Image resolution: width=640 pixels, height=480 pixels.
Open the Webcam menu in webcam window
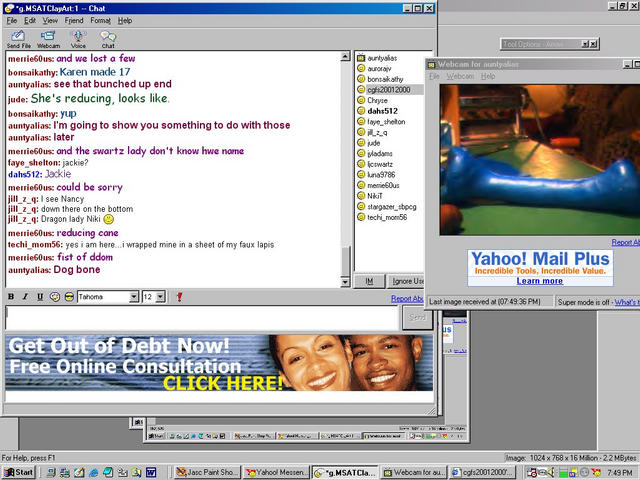(x=460, y=76)
